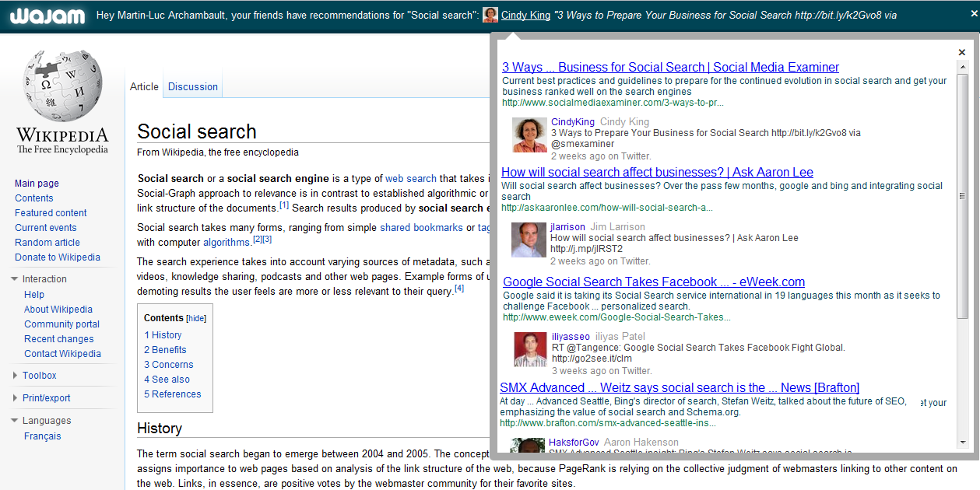
Task: Click 'From Wikipedia, the free encyclopedia' text
Action: coord(218,152)
